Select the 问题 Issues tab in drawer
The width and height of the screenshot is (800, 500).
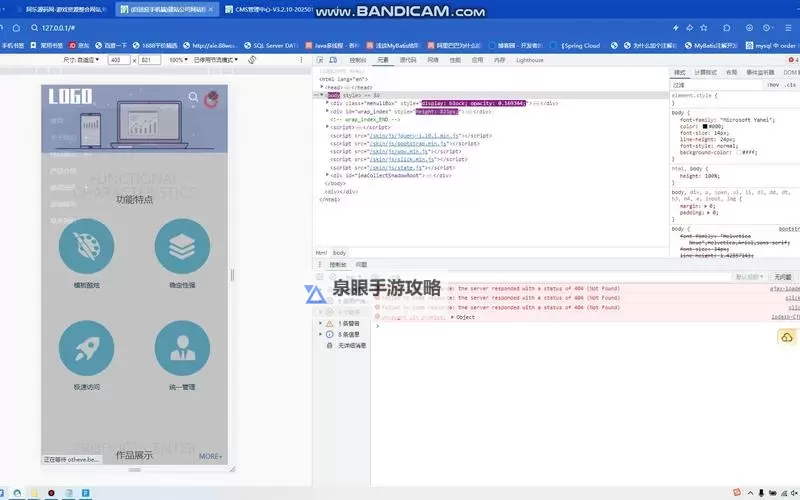coord(361,264)
